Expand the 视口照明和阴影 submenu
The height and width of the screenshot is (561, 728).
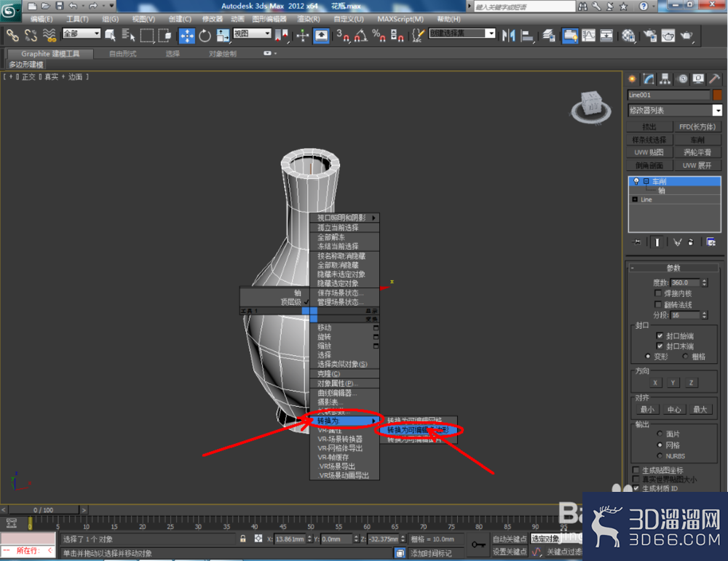point(345,218)
